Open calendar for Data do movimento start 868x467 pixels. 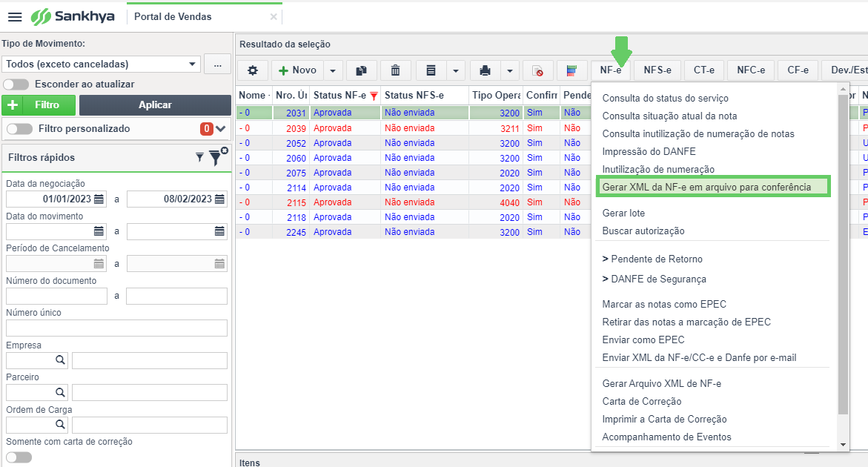click(99, 231)
